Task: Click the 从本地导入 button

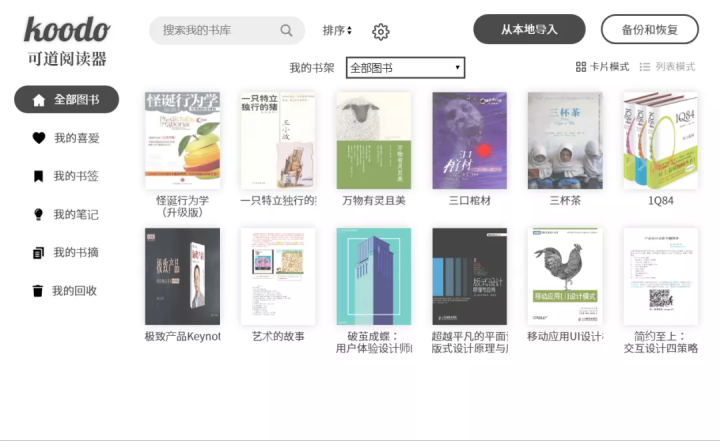Action: point(529,29)
